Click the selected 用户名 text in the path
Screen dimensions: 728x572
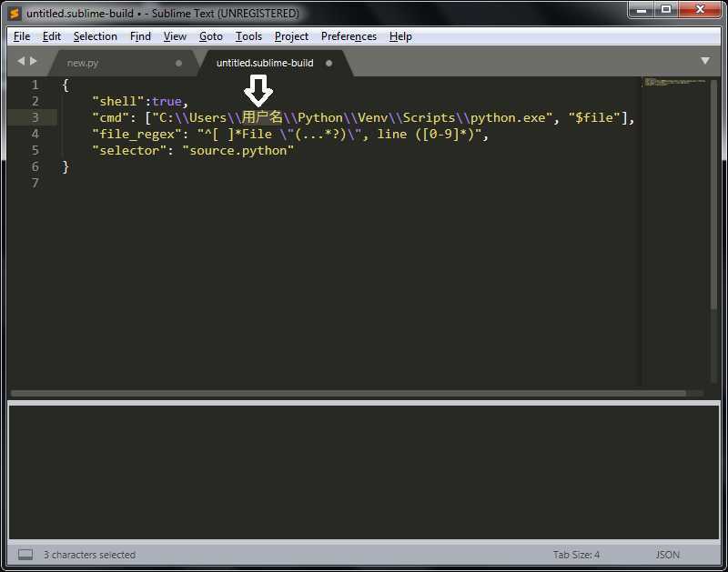(x=262, y=117)
